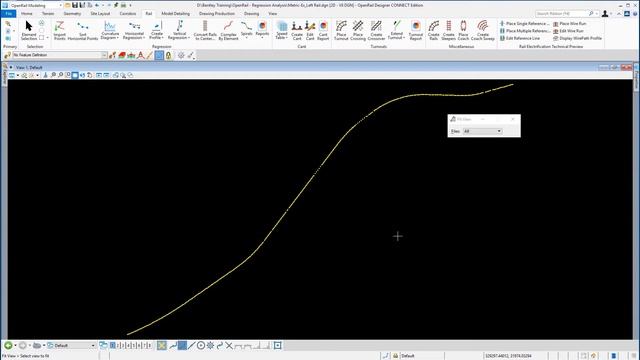Click Edit Reference Line button
The height and width of the screenshot is (360, 640).
coord(520,38)
